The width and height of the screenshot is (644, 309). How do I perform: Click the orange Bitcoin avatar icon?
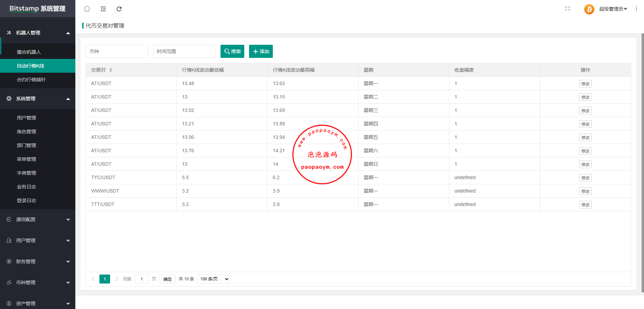(x=589, y=9)
